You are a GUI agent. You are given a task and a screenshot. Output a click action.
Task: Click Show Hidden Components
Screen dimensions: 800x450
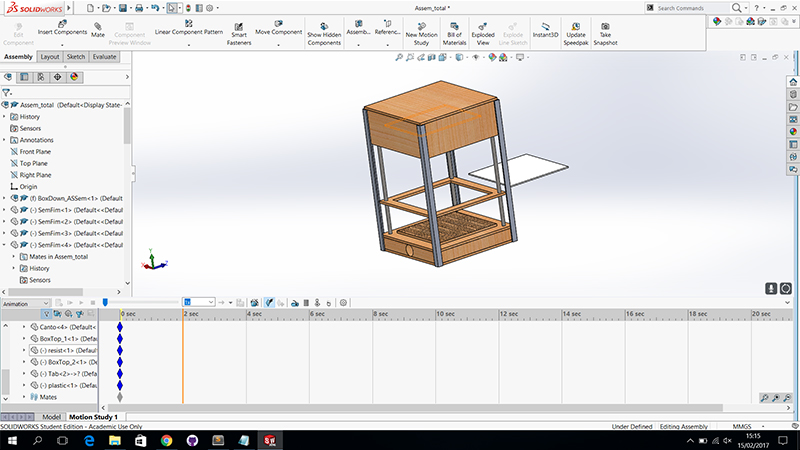[x=324, y=34]
